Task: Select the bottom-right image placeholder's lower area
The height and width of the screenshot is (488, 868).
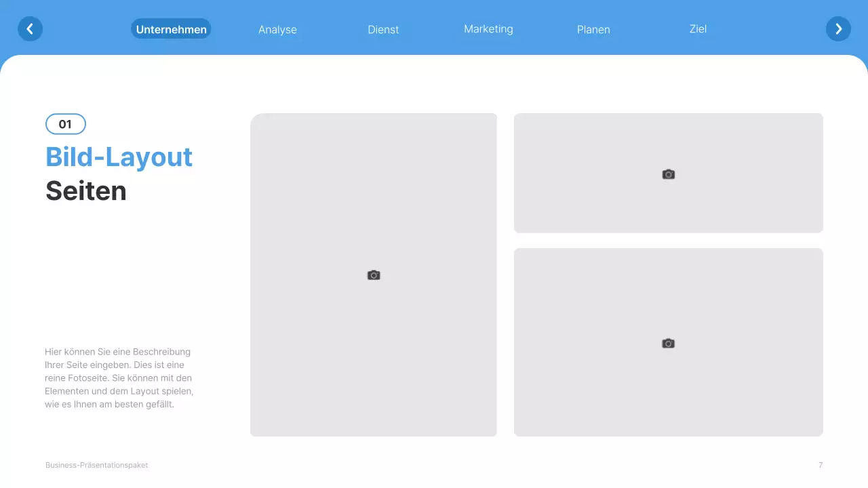Action: click(668, 407)
